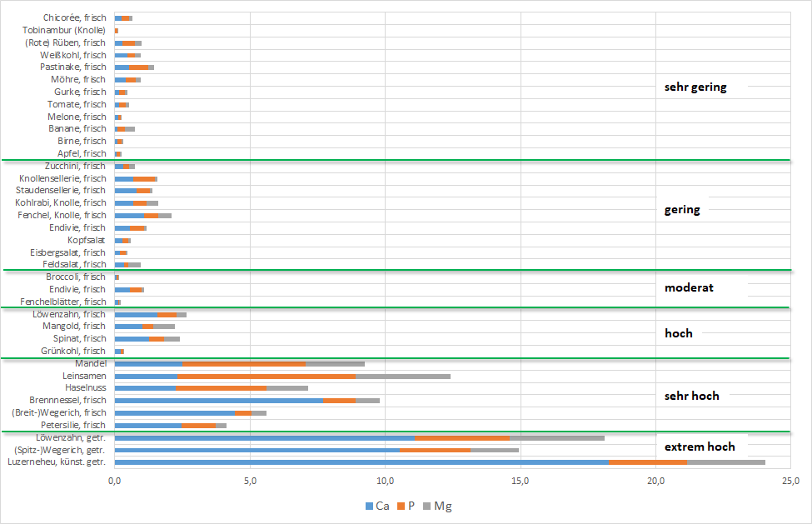Click the 'Birne, frisch' label
Viewport: 812px width, 524px height.
pyautogui.click(x=82, y=142)
